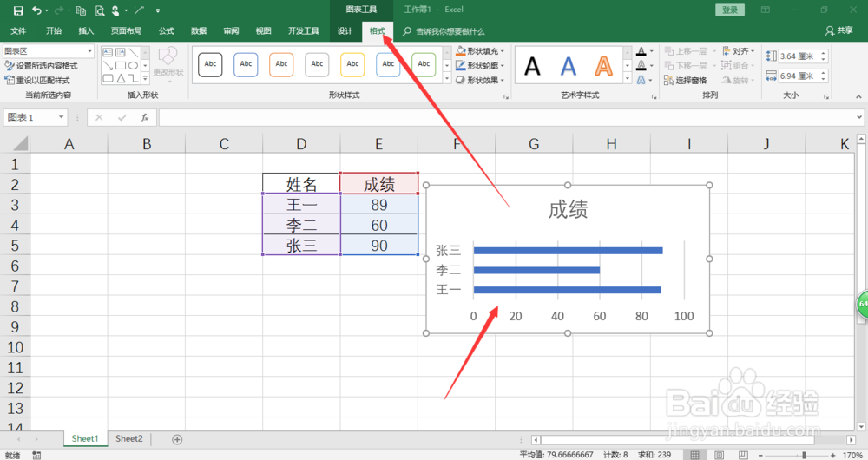The width and height of the screenshot is (868, 460).
Task: Customize quick access toolbar dropdown
Action: (x=158, y=10)
